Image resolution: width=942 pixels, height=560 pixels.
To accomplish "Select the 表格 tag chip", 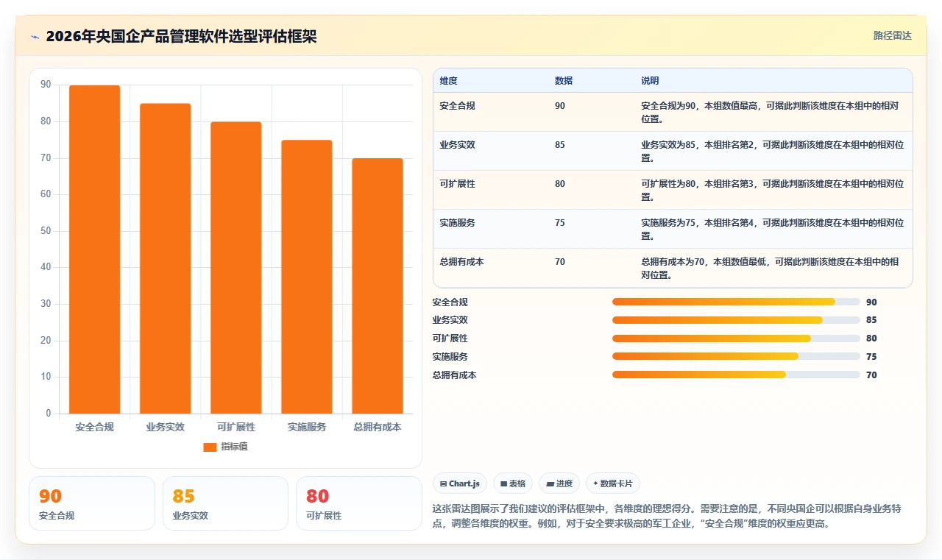I will [x=513, y=483].
